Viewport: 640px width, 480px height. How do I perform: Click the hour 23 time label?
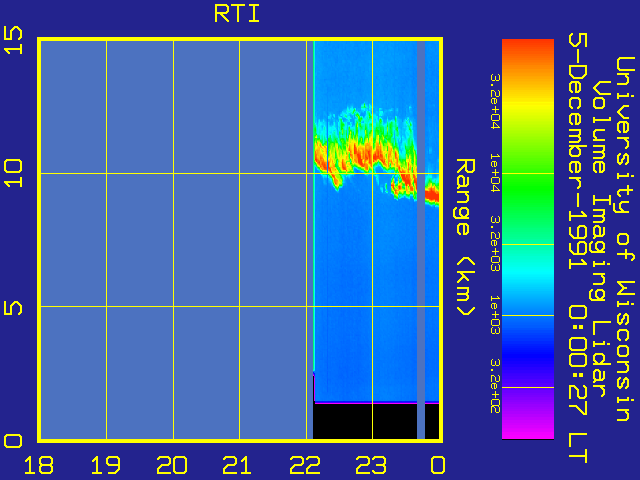coord(371,465)
